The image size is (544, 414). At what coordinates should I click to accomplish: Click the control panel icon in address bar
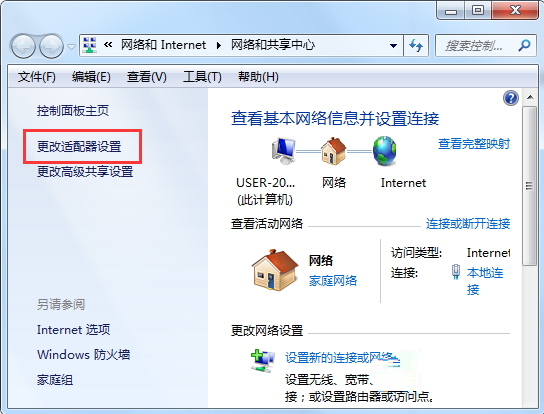coord(90,45)
